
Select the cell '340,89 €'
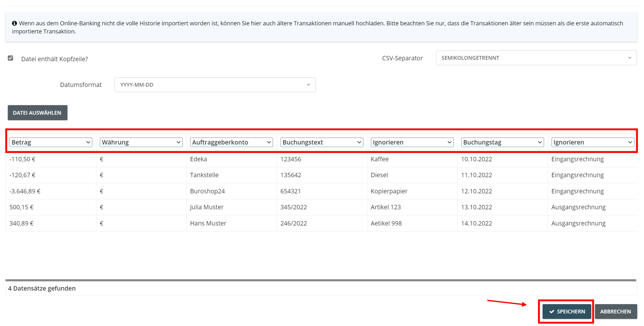51,223
